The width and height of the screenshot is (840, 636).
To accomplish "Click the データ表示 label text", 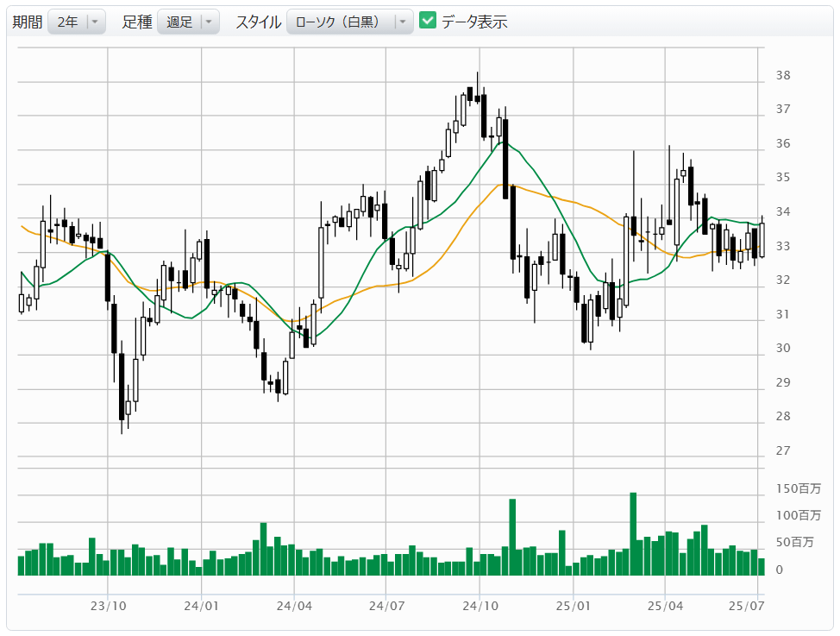I will [474, 22].
